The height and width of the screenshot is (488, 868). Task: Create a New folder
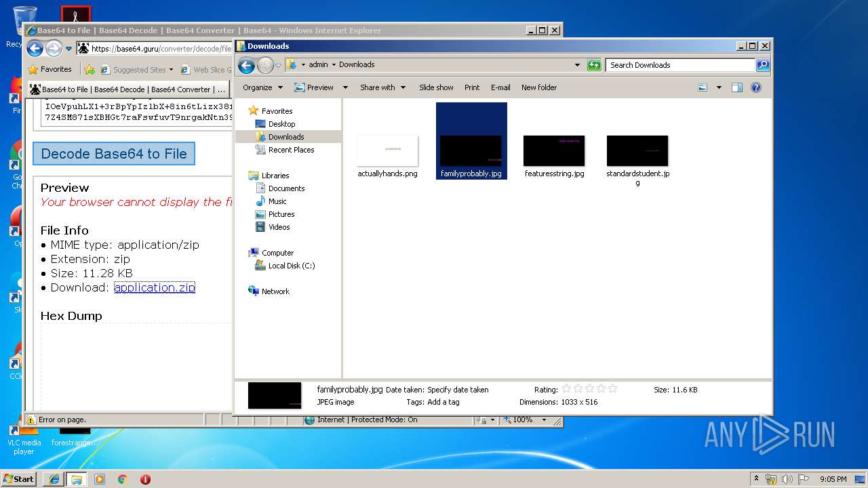pyautogui.click(x=539, y=87)
